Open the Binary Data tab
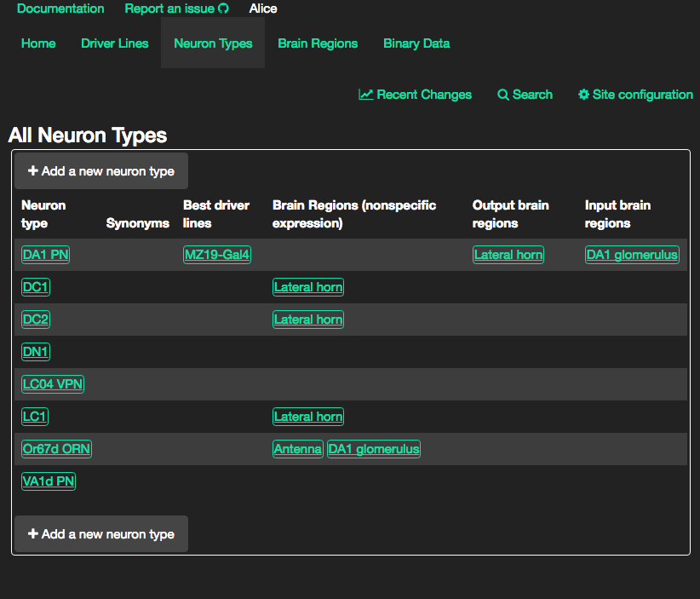This screenshot has height=599, width=700. click(416, 43)
